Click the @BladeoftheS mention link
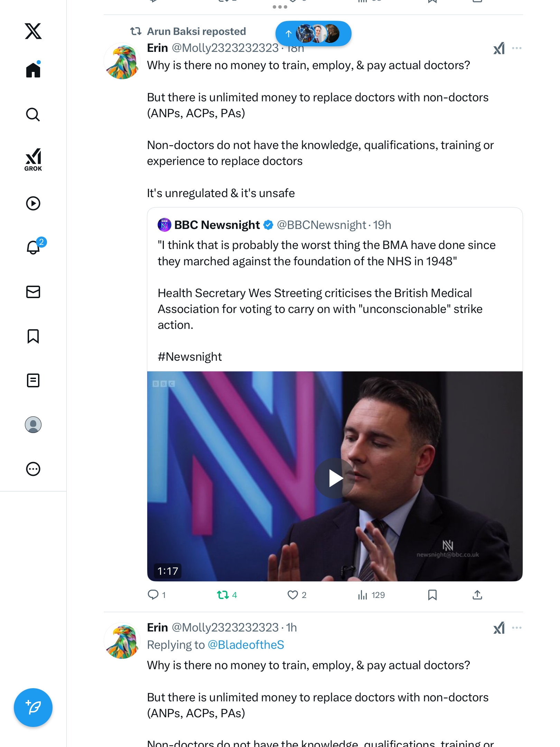This screenshot has width=560, height=747. 246,645
